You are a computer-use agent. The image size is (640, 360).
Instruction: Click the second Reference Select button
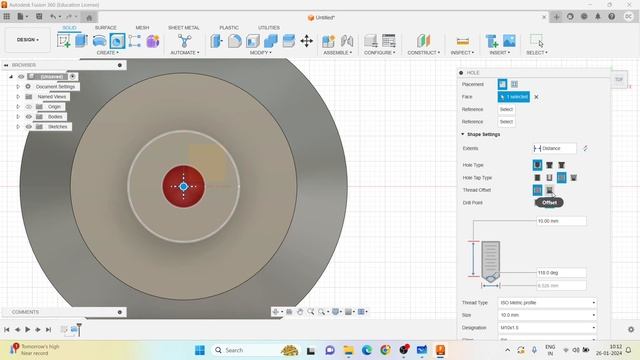[507, 122]
